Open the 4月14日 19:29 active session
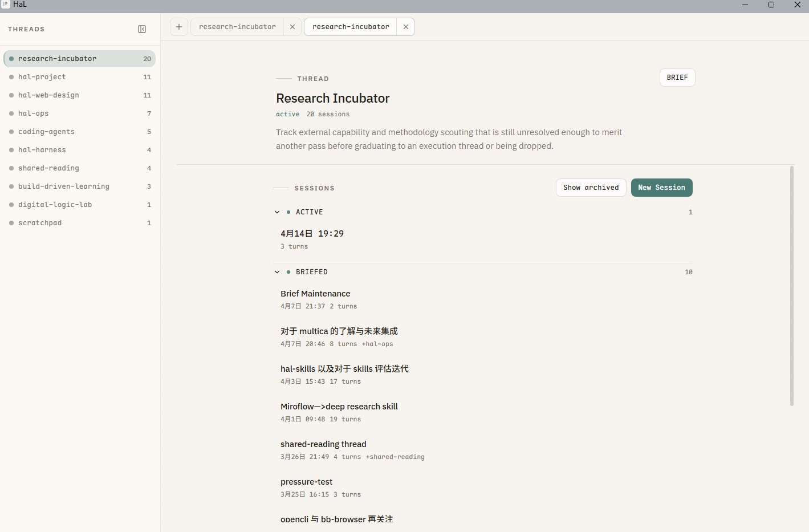Image resolution: width=809 pixels, height=532 pixels. (x=483, y=239)
